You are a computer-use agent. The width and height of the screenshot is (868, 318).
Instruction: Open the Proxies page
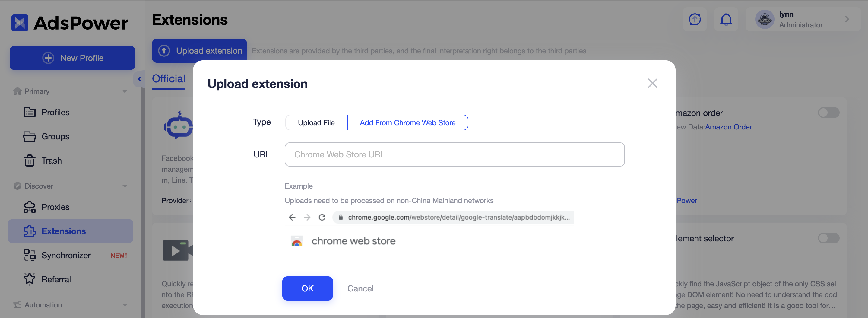pyautogui.click(x=55, y=207)
